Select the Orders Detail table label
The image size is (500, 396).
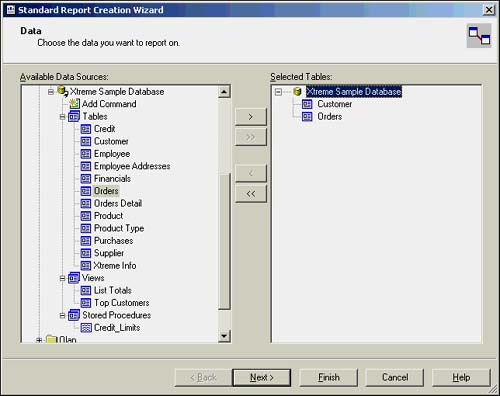tap(118, 203)
